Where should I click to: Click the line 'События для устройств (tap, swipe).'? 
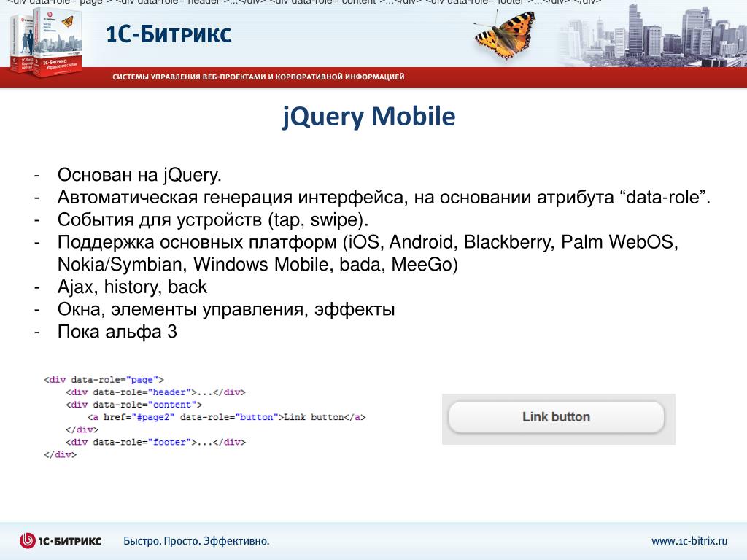tap(213, 219)
